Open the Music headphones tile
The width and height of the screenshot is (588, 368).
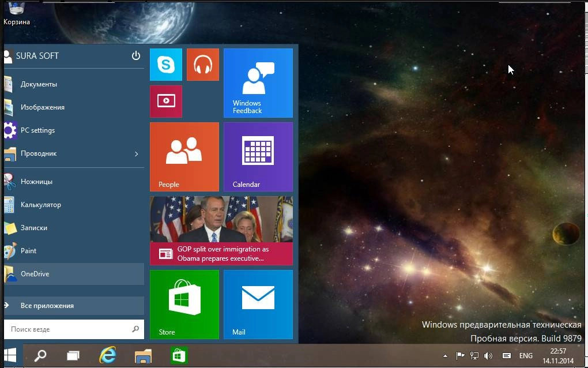[203, 65]
